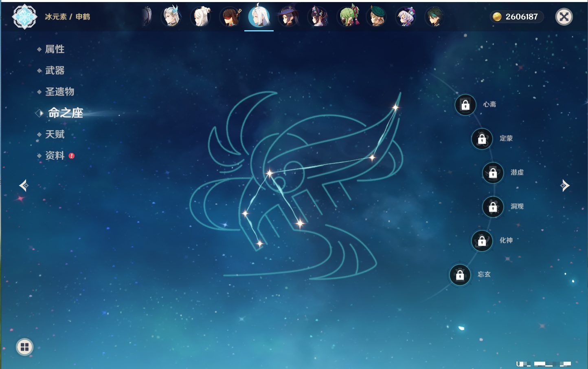Go to previous character with left arrow
The height and width of the screenshot is (369, 588).
(24, 186)
